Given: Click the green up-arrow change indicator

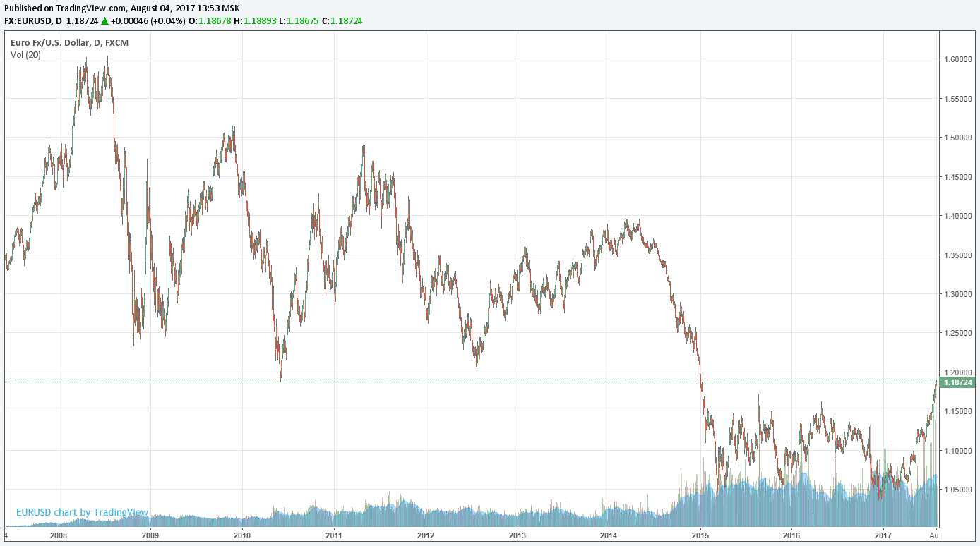Looking at the screenshot, I should pyautogui.click(x=104, y=21).
